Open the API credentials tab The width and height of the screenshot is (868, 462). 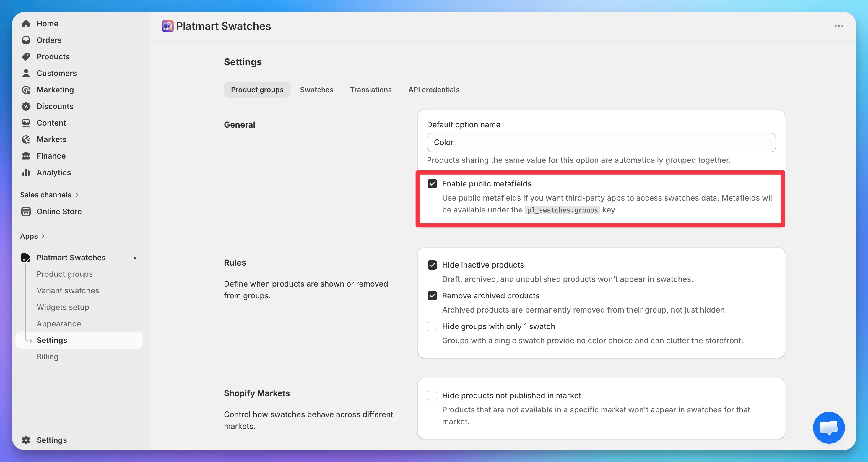click(x=434, y=90)
